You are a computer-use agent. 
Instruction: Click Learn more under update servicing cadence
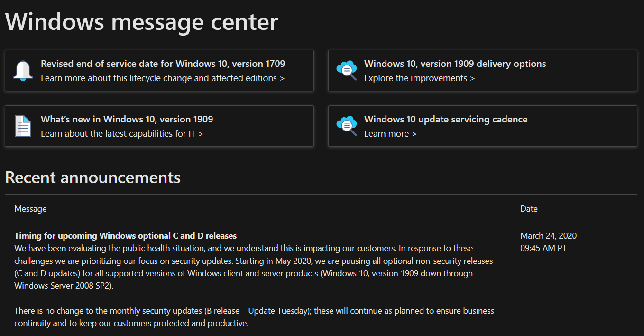click(x=390, y=133)
